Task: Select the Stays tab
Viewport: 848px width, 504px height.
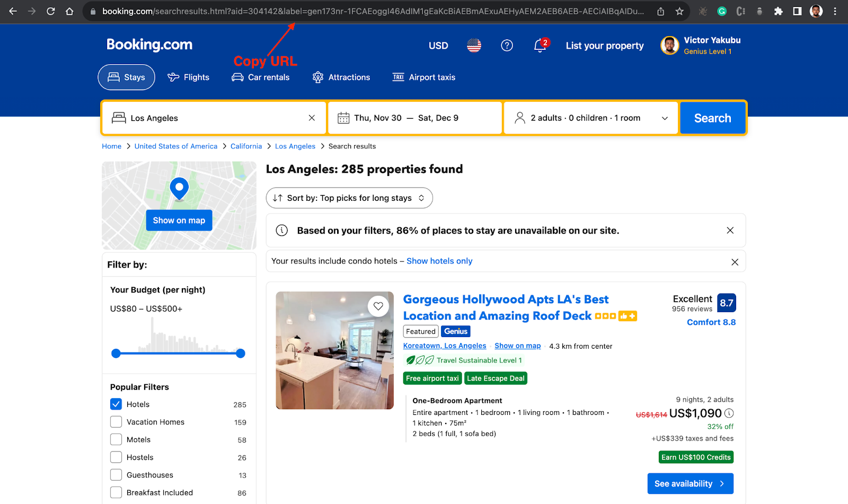Action: coord(126,77)
